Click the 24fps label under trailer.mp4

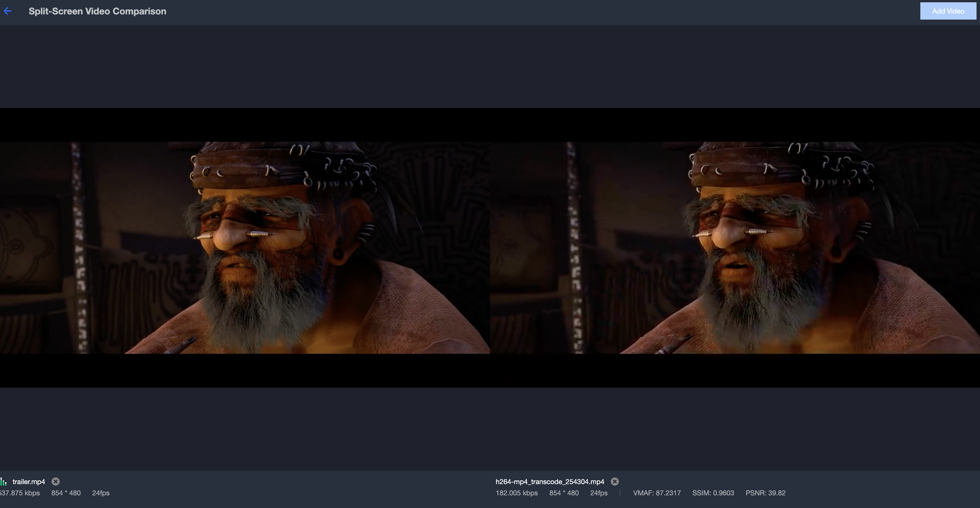pyautogui.click(x=101, y=493)
